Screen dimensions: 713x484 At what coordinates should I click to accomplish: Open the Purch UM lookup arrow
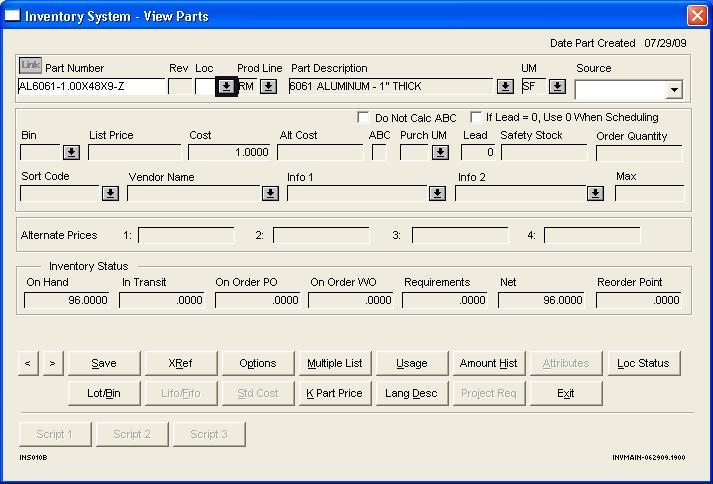440,152
